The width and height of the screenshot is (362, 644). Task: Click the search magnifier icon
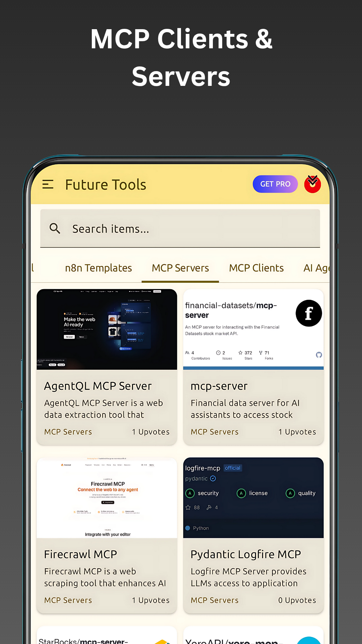[x=55, y=228]
